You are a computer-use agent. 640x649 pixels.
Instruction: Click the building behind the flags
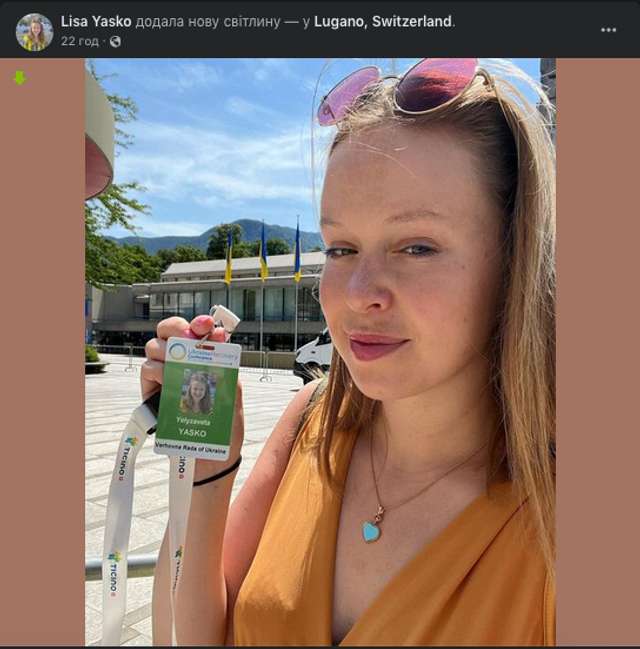200,300
